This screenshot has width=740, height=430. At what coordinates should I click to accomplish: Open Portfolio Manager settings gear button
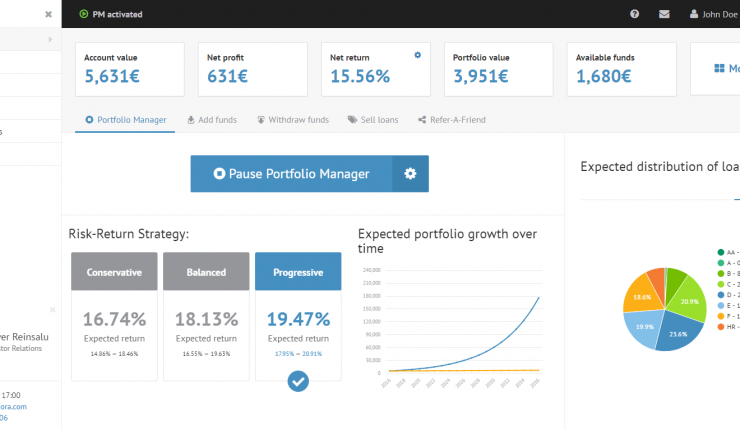click(x=410, y=174)
